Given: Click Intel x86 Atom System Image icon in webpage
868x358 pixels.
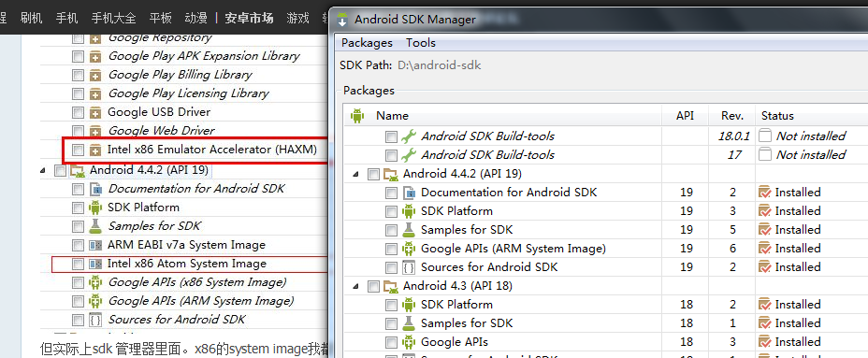Looking at the screenshot, I should click(x=95, y=264).
